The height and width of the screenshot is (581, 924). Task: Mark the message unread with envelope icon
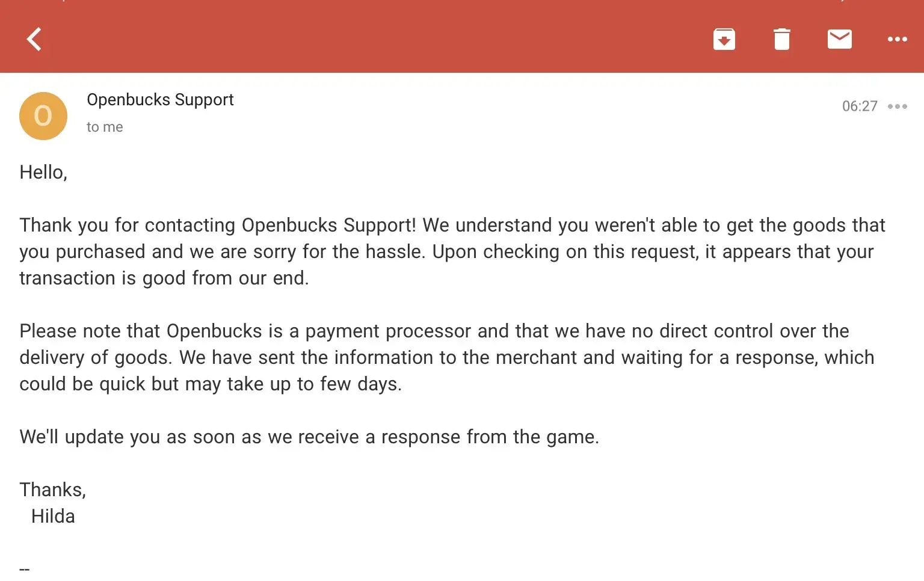(839, 40)
